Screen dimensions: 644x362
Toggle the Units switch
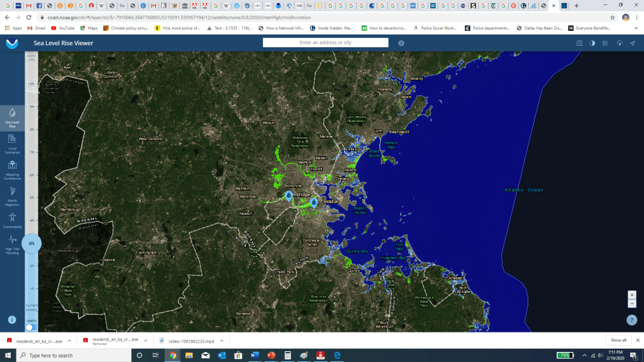click(x=30, y=327)
